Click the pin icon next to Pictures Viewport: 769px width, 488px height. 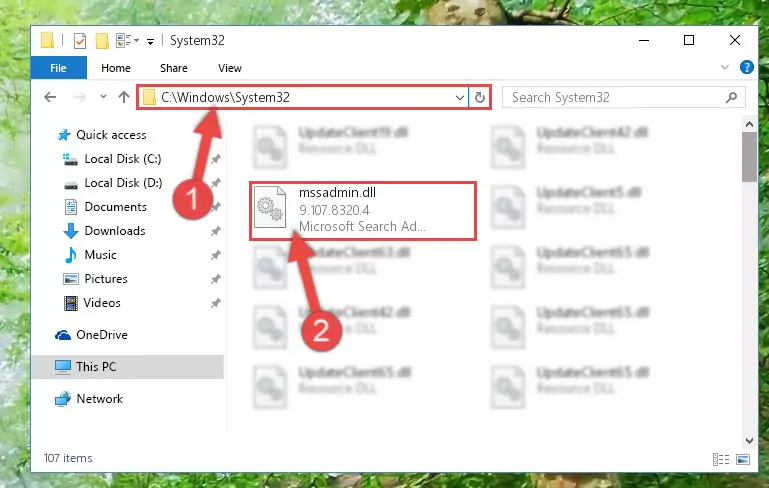pyautogui.click(x=215, y=279)
